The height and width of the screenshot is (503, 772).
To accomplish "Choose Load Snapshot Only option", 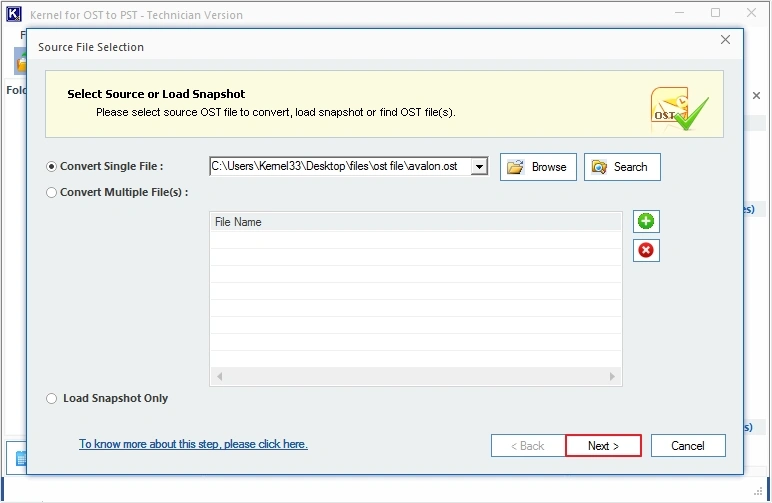I will click(51, 398).
